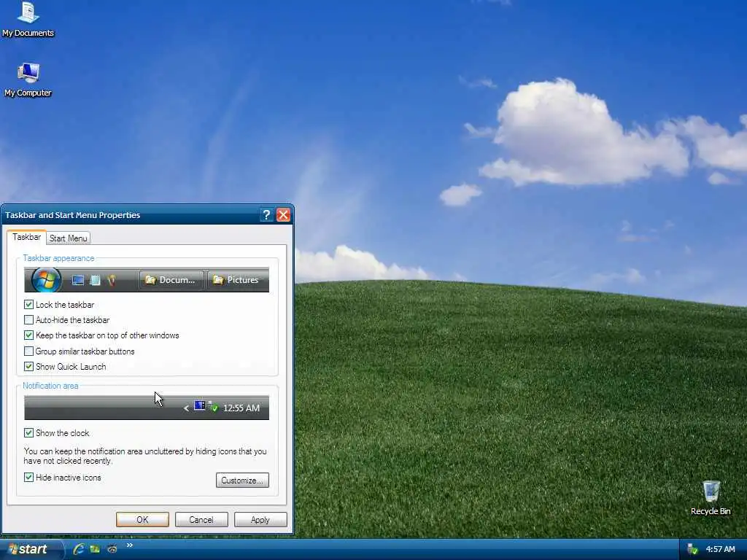The width and height of the screenshot is (747, 560).
Task: Expand the Quick Launch overflow chevron
Action: point(130,545)
